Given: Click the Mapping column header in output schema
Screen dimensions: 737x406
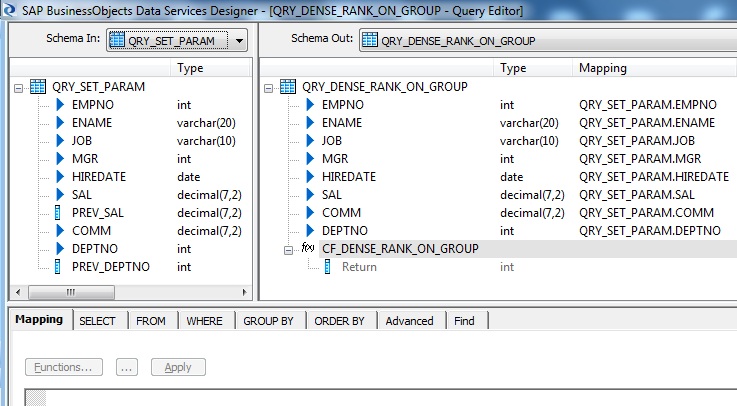Looking at the screenshot, I should [654, 68].
